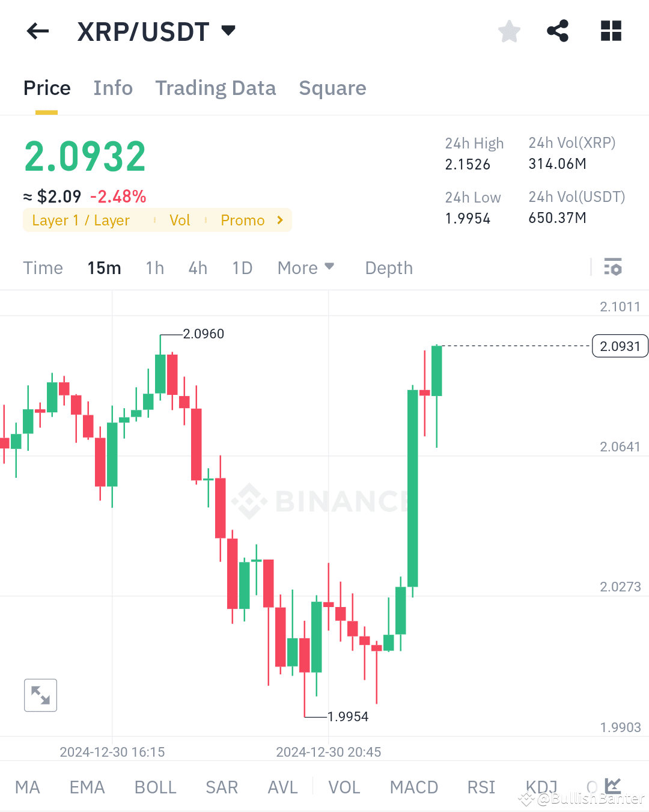Viewport: 649px width, 812px height.
Task: Expand the chart to fullscreen
Action: pos(40,695)
